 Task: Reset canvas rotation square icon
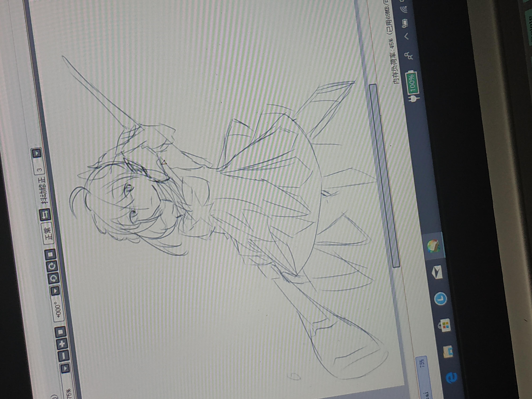51,254
